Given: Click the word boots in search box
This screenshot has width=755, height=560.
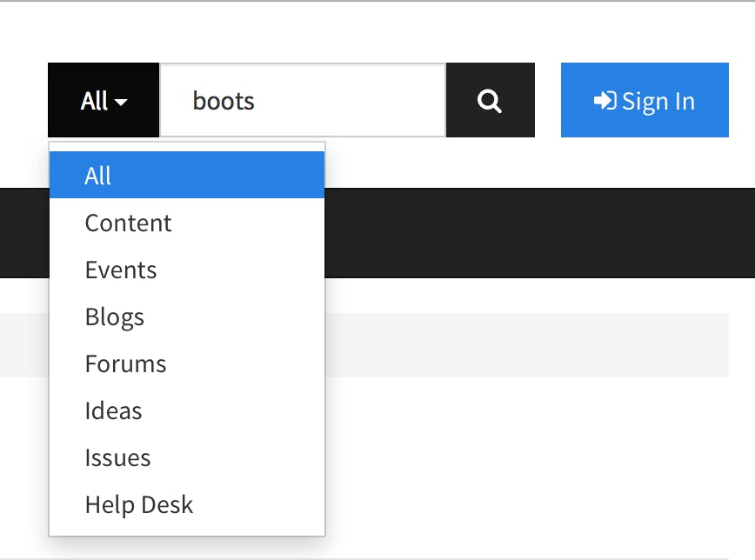Looking at the screenshot, I should point(224,101).
